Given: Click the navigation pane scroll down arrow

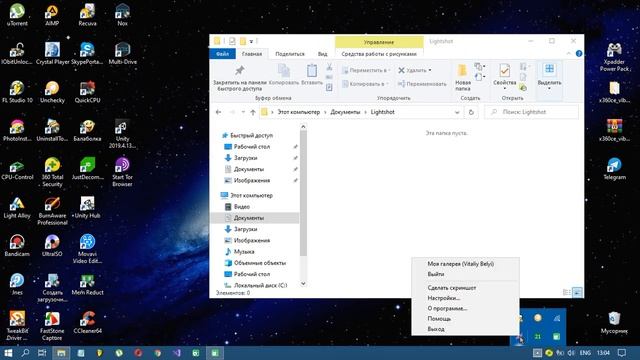Looking at the screenshot, I should (303, 284).
